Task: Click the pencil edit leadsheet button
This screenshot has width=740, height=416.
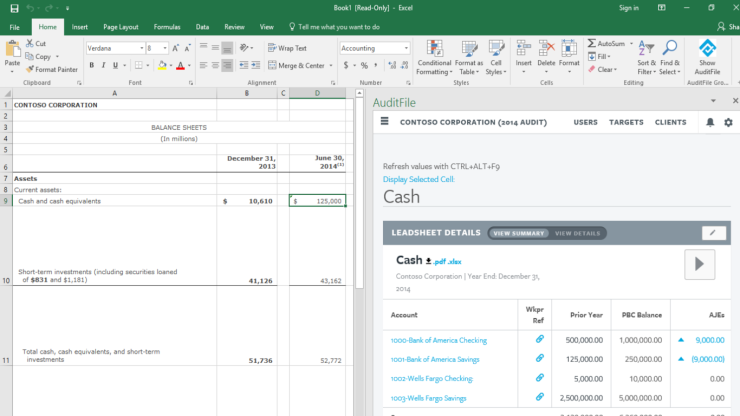Action: (713, 233)
